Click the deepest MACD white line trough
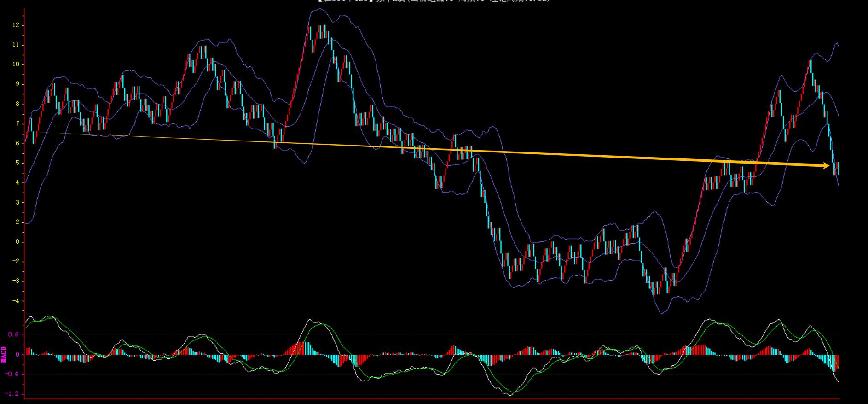Screen dimensions: 868x404 click(509, 395)
